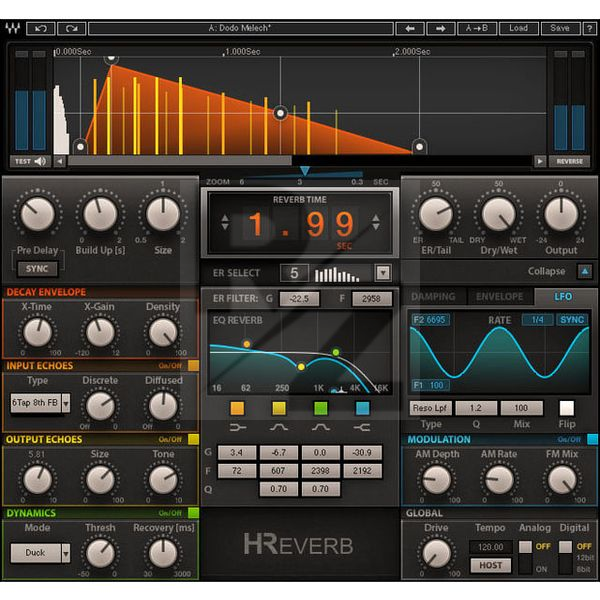Open preset name bar Dodo Melech

pos(241,28)
